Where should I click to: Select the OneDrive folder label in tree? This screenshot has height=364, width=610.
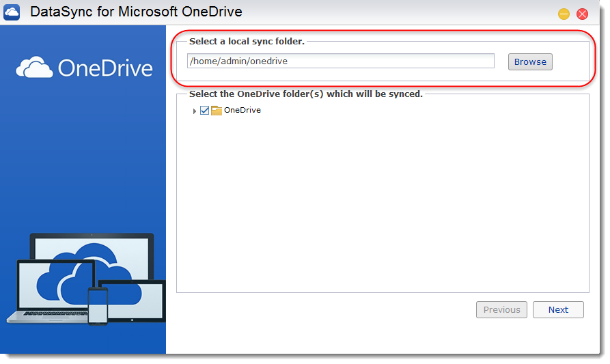pyautogui.click(x=242, y=110)
